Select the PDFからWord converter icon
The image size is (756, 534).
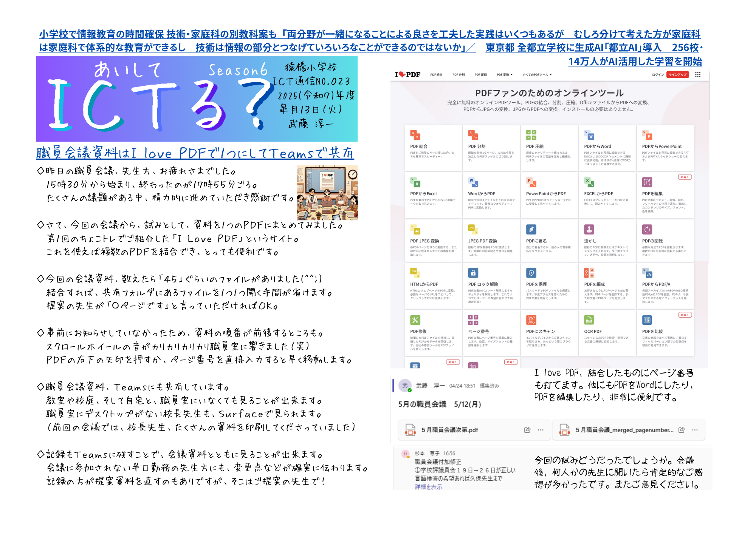pos(589,135)
